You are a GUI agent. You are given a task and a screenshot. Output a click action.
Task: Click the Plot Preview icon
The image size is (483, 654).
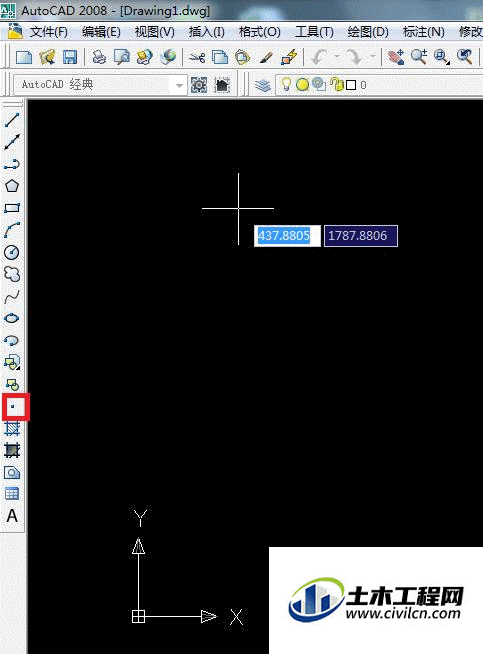click(122, 57)
